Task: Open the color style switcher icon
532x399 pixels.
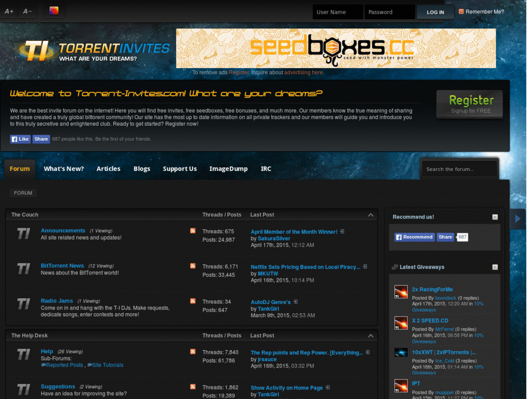Action: pyautogui.click(x=54, y=11)
